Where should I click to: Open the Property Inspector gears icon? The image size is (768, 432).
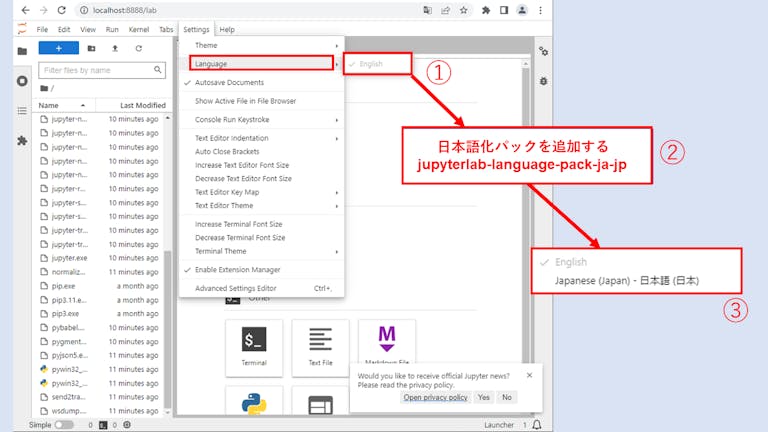(544, 51)
